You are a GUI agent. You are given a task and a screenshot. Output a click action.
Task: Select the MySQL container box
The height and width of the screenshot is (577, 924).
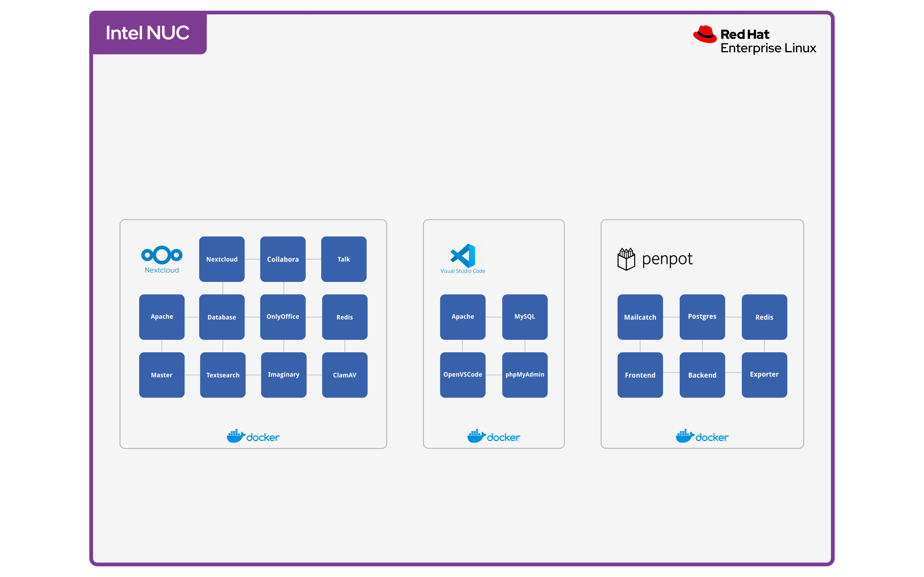525,317
